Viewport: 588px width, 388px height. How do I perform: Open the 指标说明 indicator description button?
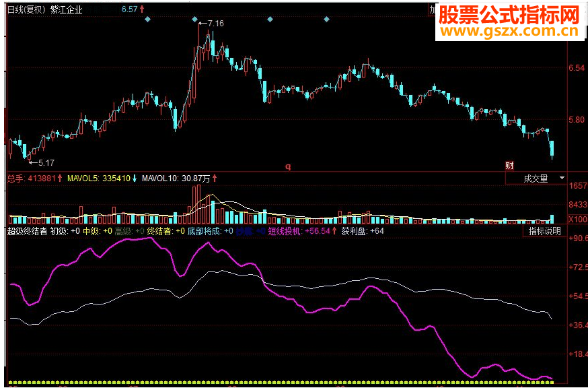(x=545, y=231)
